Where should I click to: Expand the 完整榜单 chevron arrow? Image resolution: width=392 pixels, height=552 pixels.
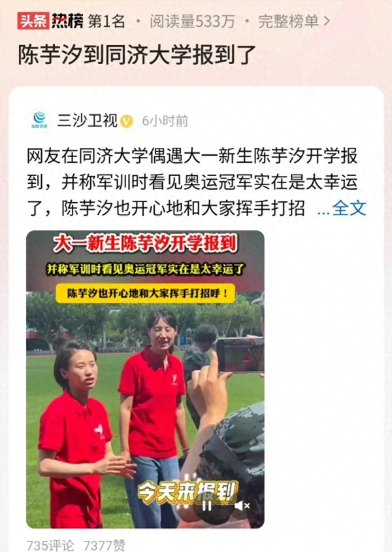click(x=327, y=21)
